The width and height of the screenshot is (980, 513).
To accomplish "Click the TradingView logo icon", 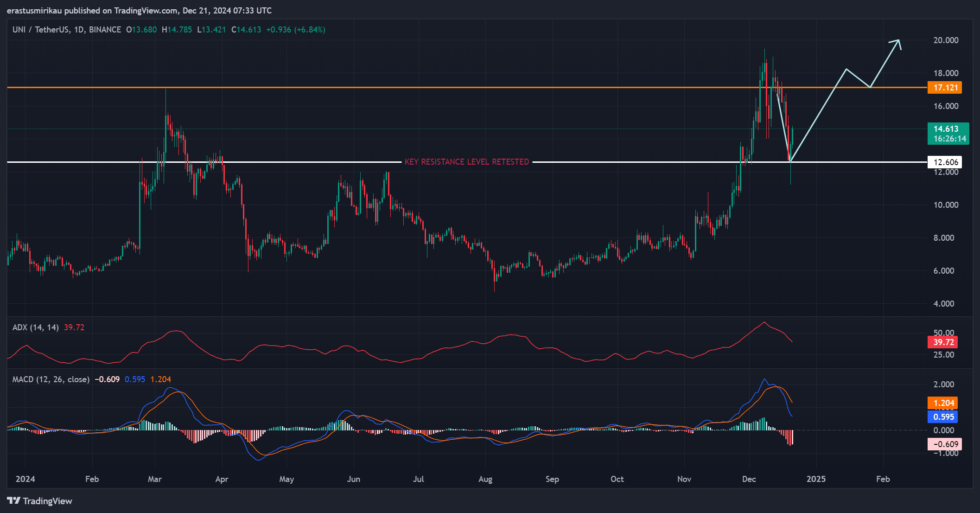I will (x=13, y=500).
